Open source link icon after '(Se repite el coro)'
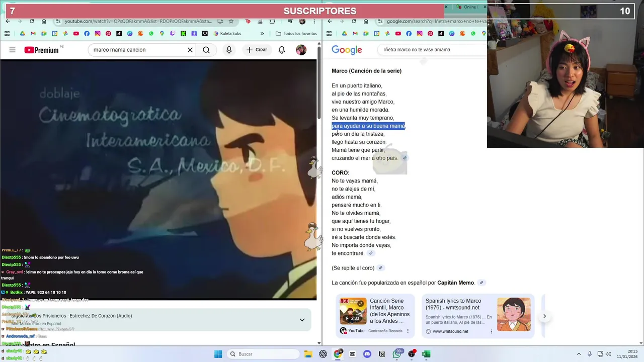The width and height of the screenshot is (644, 362). pyautogui.click(x=381, y=268)
